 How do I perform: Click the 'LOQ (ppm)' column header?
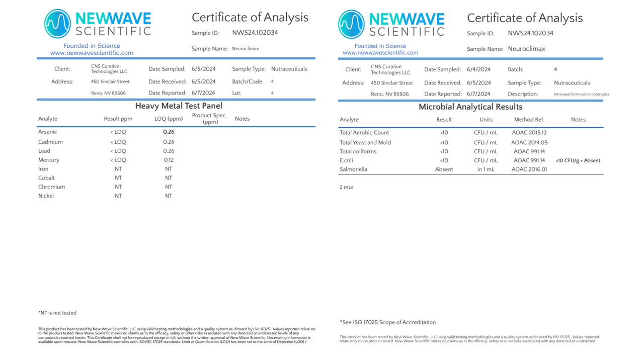coord(169,119)
